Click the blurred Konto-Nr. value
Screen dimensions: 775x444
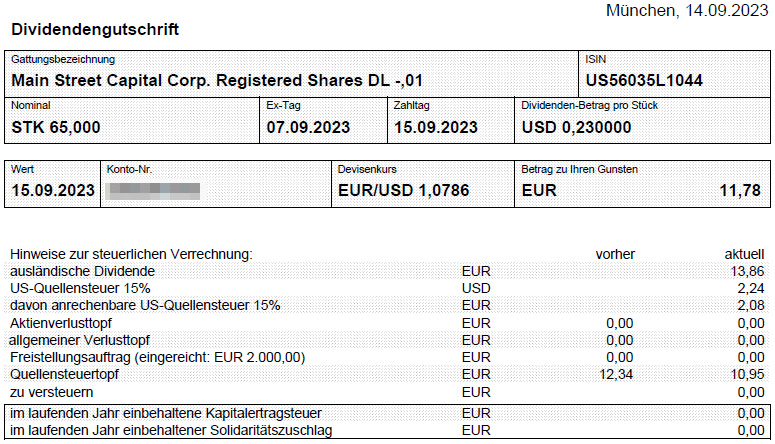(x=155, y=190)
